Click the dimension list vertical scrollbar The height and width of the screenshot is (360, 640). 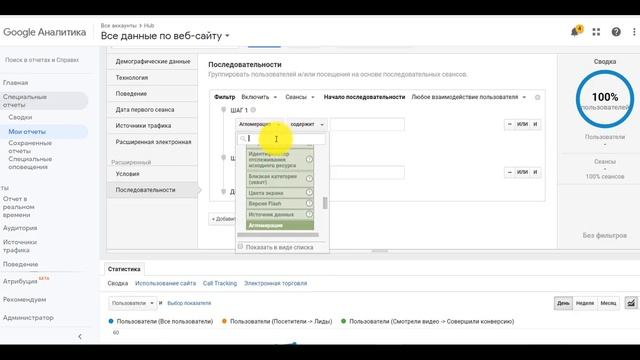point(325,202)
